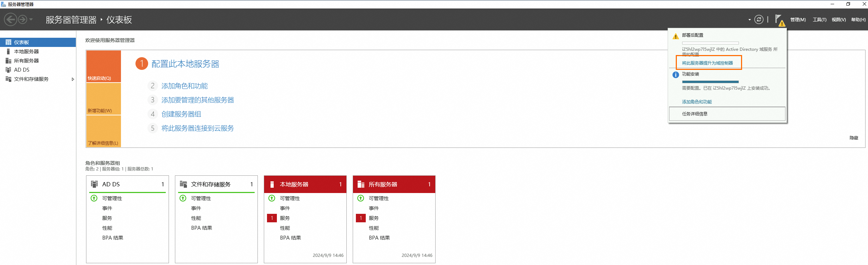The height and width of the screenshot is (265, 868).
Task: Click 本地服务器 可管理性 green status icon
Action: (272, 198)
